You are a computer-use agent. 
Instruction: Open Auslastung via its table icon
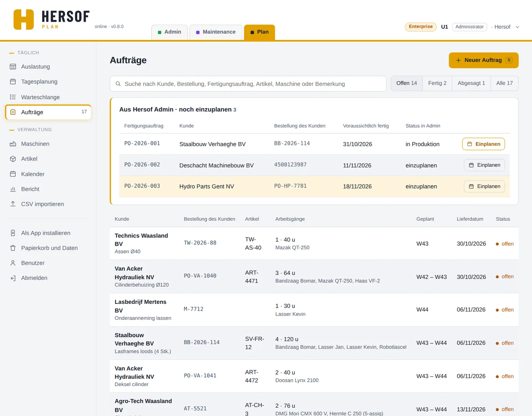tap(13, 67)
